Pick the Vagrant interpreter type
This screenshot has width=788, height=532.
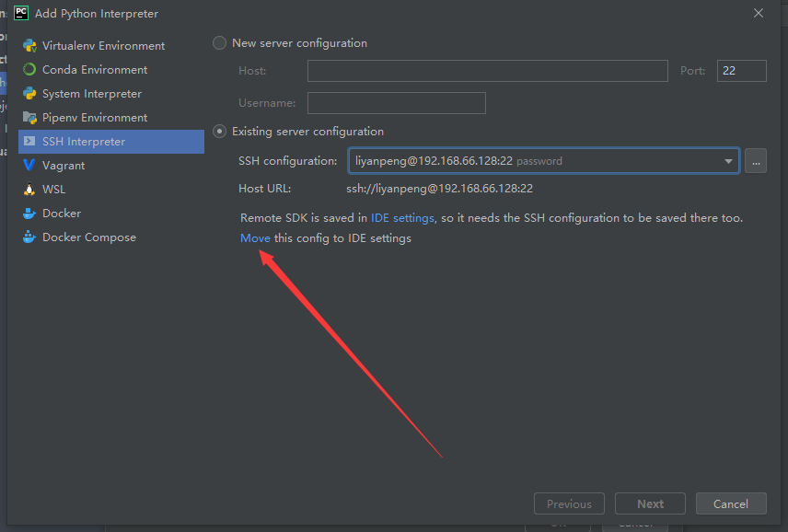click(x=111, y=166)
